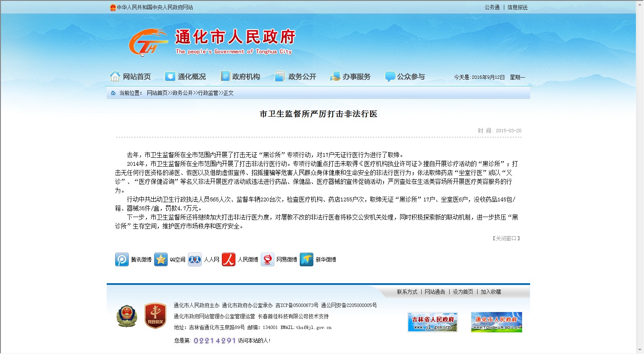
Task: Select 公众参与 in the navigation bar
Action: pos(405,77)
